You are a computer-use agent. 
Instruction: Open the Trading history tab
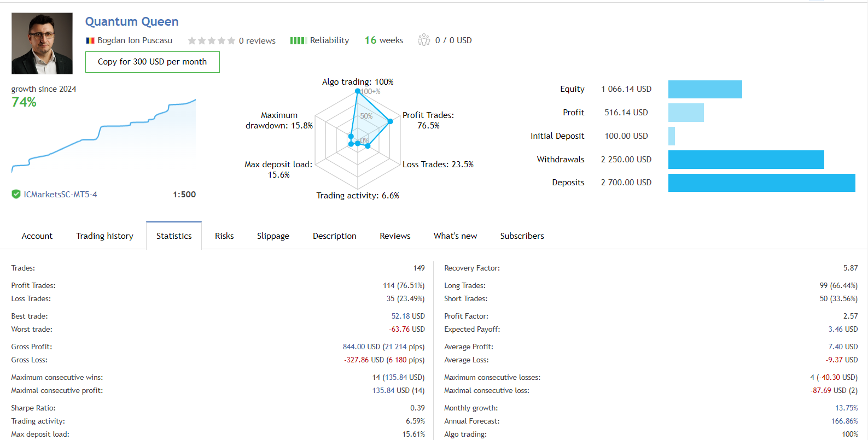[x=104, y=236]
